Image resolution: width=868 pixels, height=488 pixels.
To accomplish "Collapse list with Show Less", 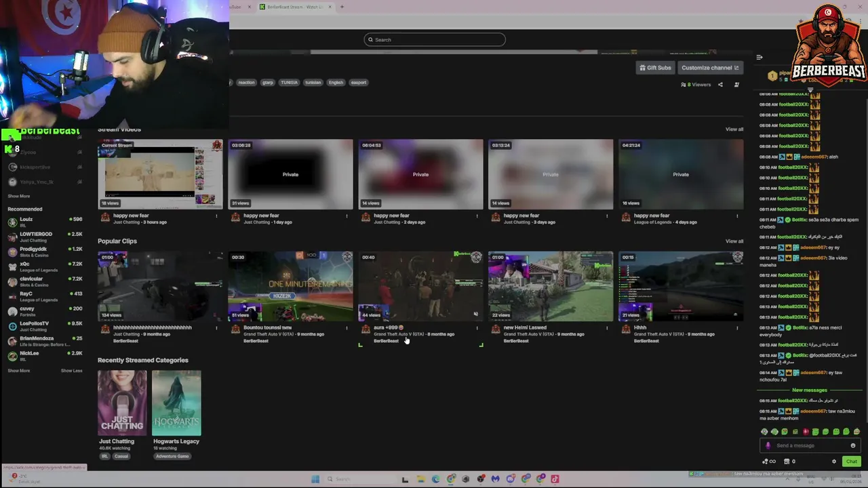I will pyautogui.click(x=71, y=371).
